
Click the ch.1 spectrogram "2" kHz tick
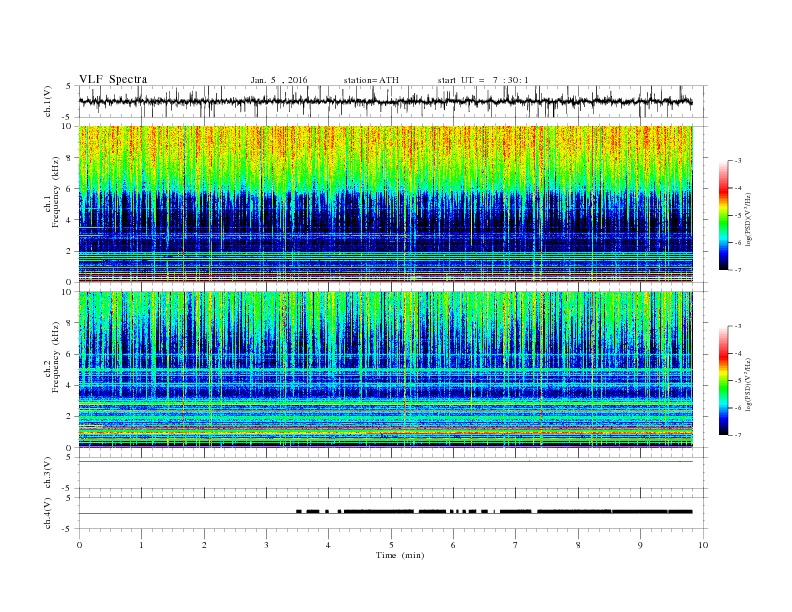click(x=69, y=251)
